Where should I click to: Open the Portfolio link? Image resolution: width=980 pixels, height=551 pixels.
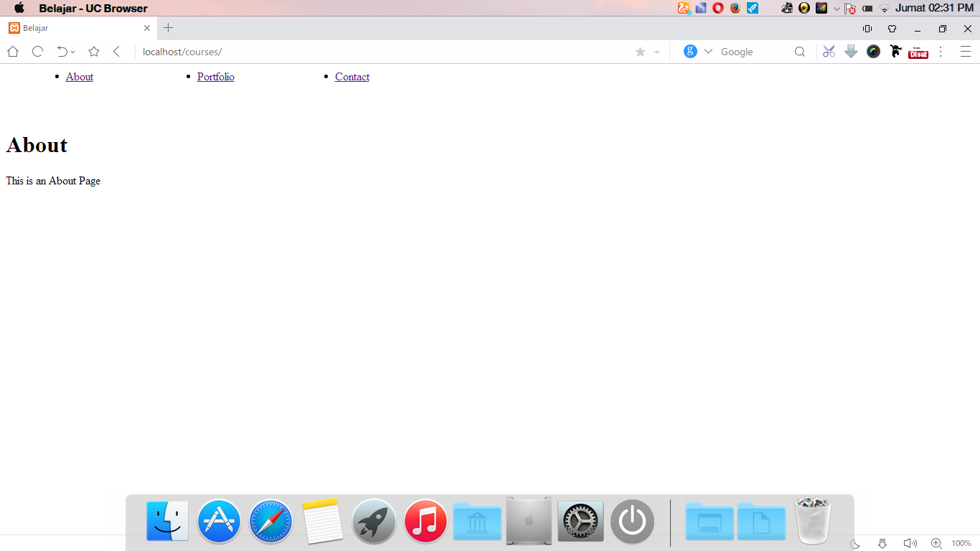click(215, 76)
